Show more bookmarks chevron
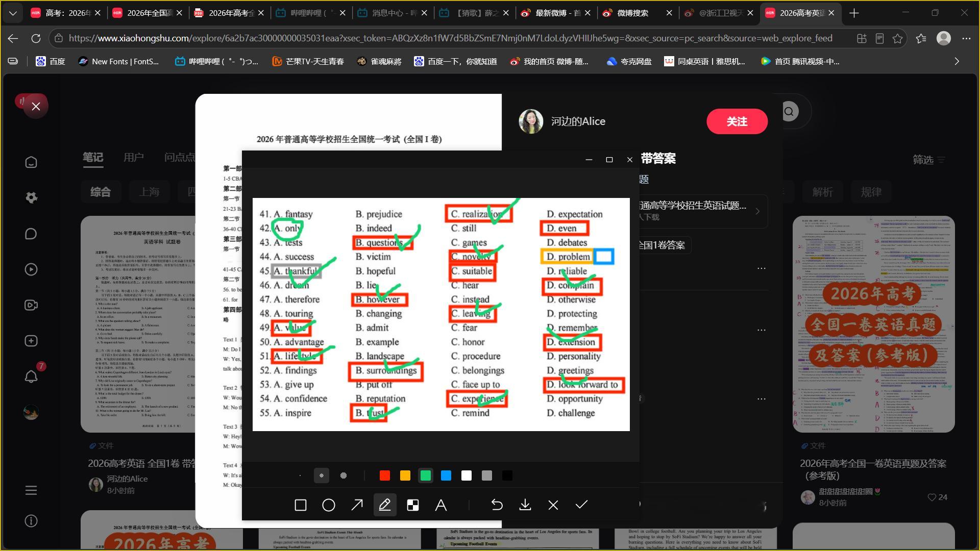Image resolution: width=980 pixels, height=551 pixels. click(x=957, y=61)
